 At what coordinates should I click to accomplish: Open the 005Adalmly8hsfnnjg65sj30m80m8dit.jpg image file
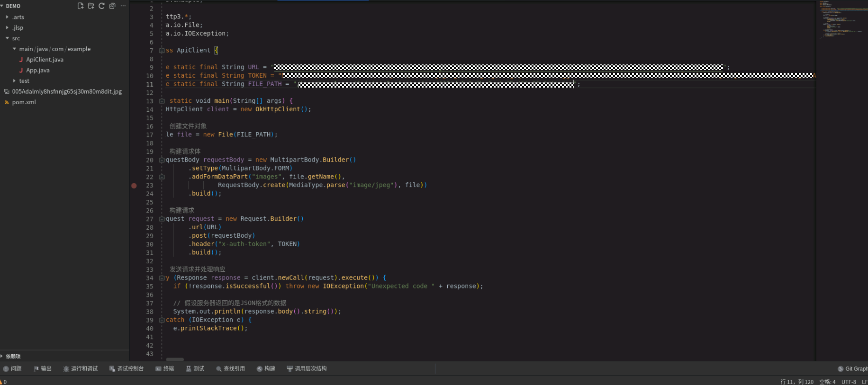(67, 91)
